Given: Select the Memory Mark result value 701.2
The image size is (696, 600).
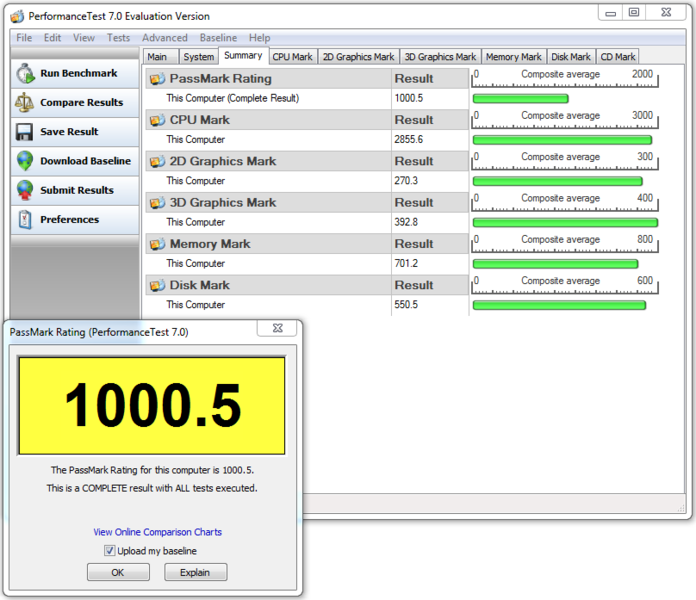Looking at the screenshot, I should coord(406,264).
